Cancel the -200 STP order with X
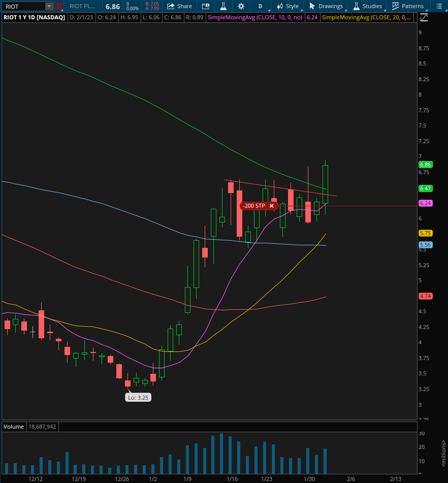Image resolution: width=448 pixels, height=483 pixels. [x=272, y=206]
